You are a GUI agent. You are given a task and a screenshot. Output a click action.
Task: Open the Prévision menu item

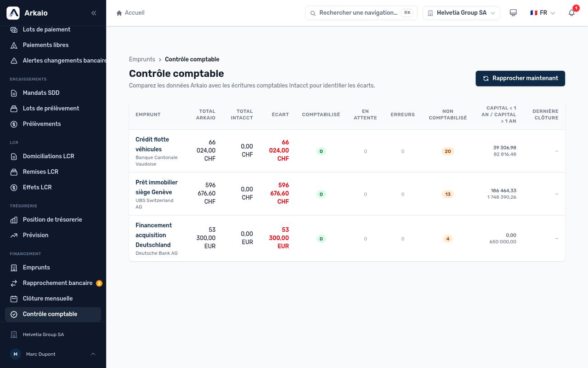click(x=53, y=236)
